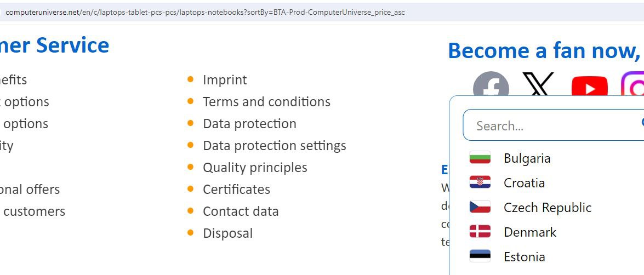The width and height of the screenshot is (644, 275).
Task: Click the browser address bar URL
Action: coord(205,12)
